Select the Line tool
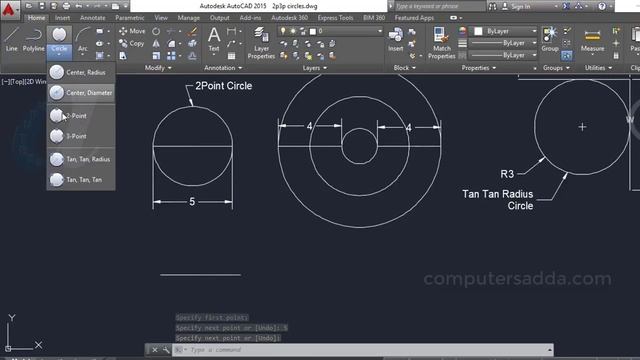Image resolution: width=640 pixels, height=360 pixels. coord(11,39)
